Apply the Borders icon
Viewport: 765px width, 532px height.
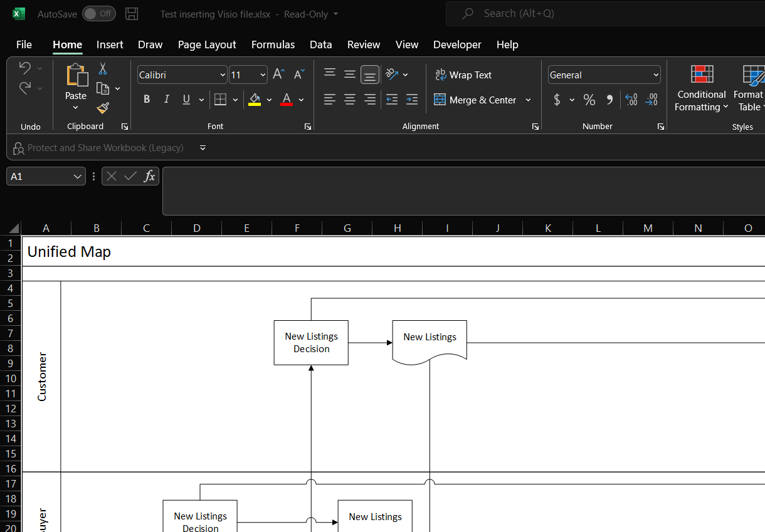(220, 100)
